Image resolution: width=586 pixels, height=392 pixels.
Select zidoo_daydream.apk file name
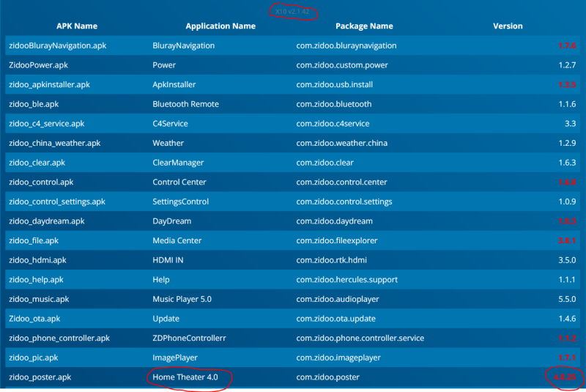point(47,221)
